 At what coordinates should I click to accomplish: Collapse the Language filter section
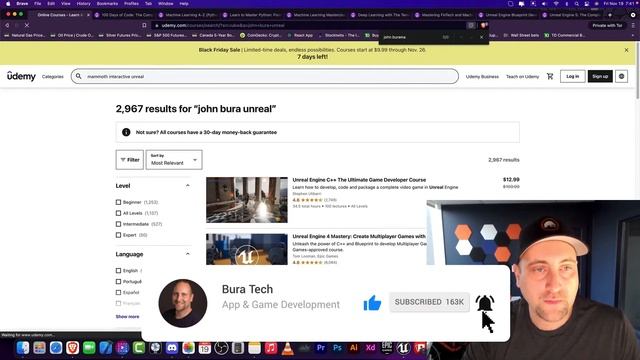coord(188,254)
